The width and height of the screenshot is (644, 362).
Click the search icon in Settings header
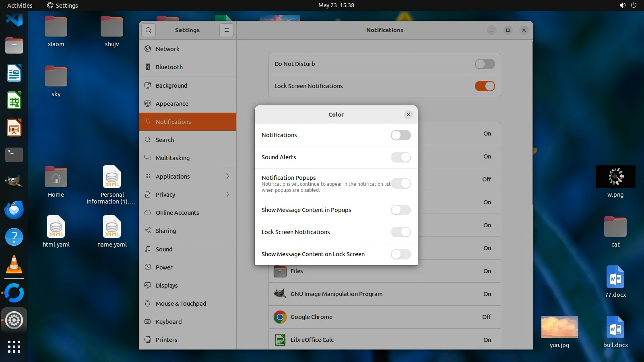[x=149, y=30]
